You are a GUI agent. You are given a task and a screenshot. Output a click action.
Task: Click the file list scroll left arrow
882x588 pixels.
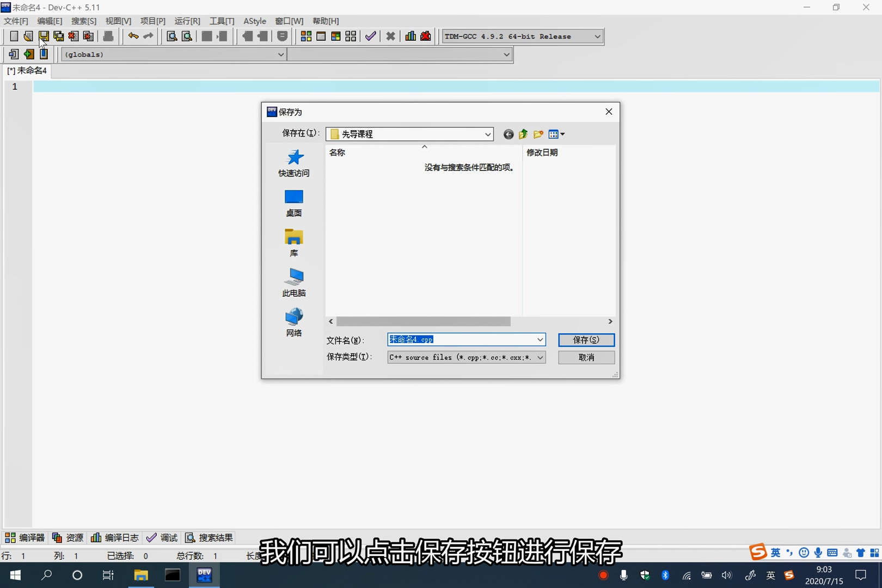331,322
